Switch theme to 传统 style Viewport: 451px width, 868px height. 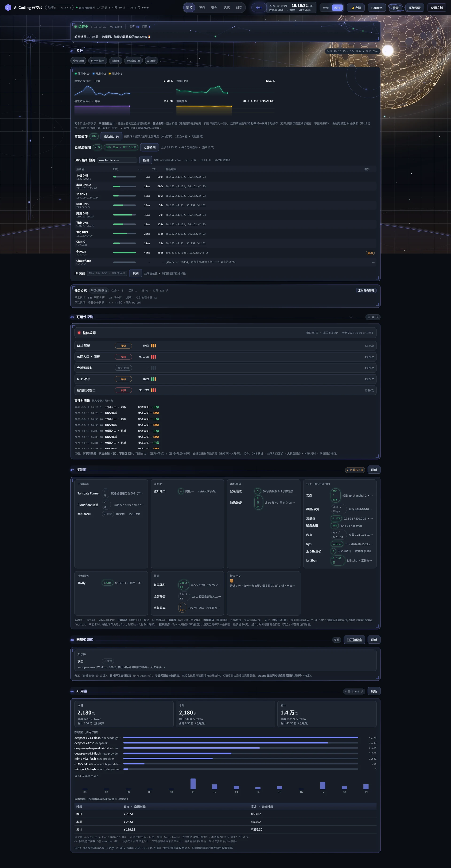click(326, 8)
